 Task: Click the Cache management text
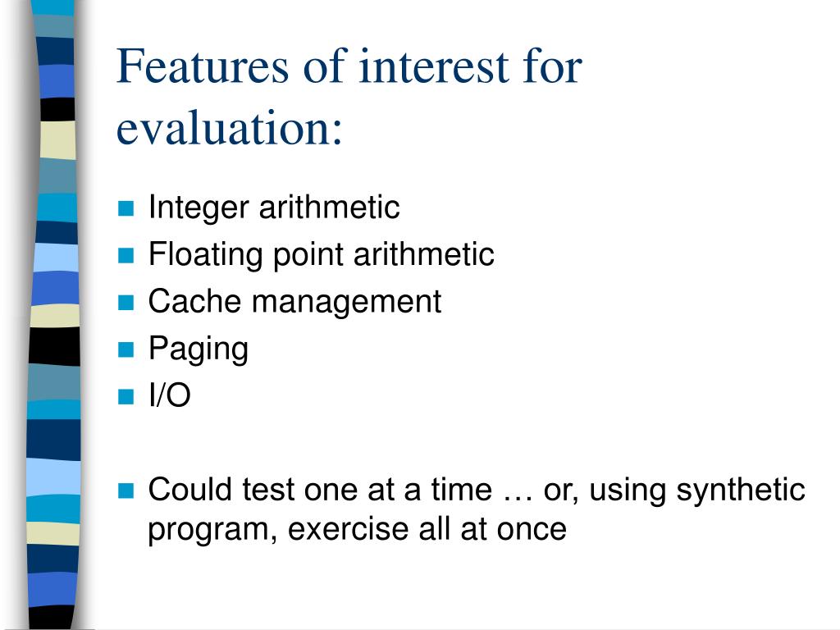pyautogui.click(x=294, y=302)
